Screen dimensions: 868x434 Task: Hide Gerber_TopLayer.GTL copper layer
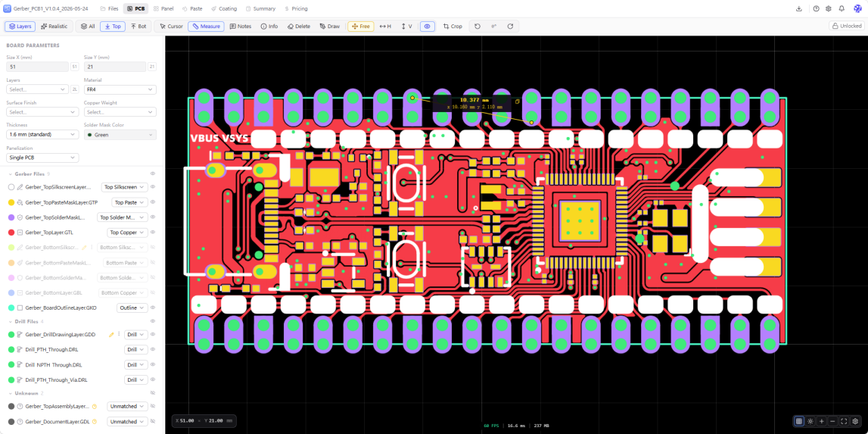point(153,233)
